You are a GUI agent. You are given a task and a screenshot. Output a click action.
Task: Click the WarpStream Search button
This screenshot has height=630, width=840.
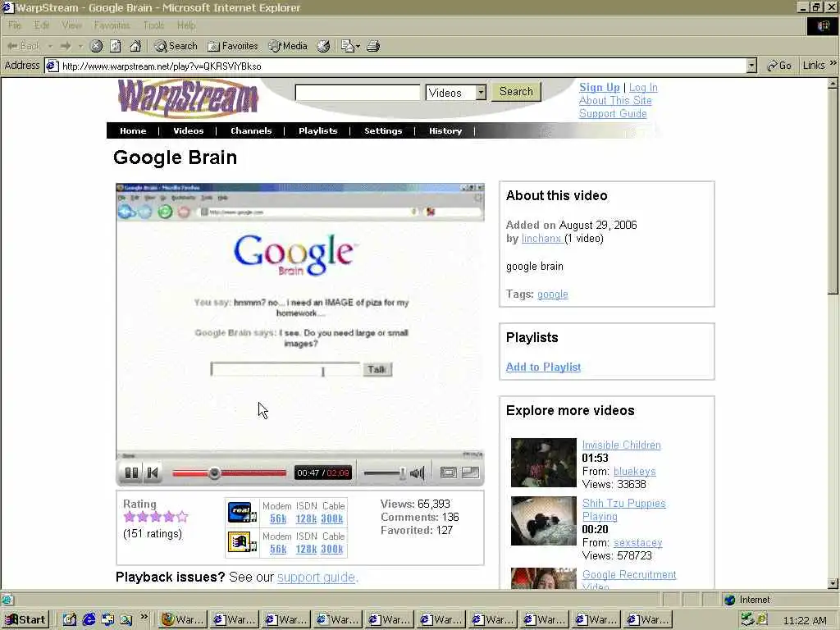pyautogui.click(x=517, y=92)
